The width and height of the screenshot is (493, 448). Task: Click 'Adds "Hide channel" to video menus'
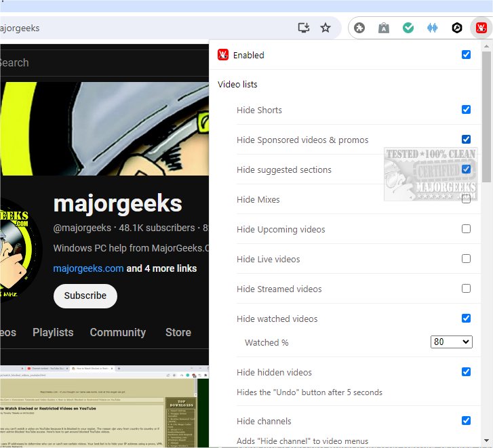302,441
